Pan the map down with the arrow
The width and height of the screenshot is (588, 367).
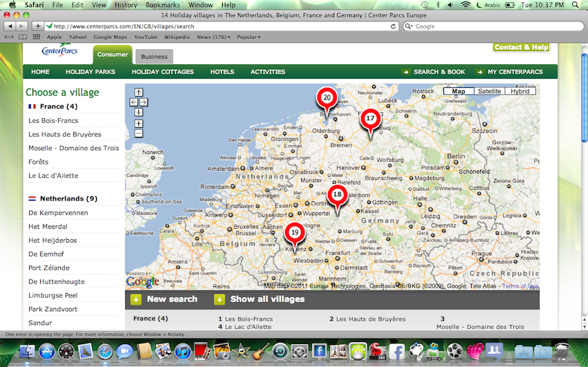click(139, 111)
